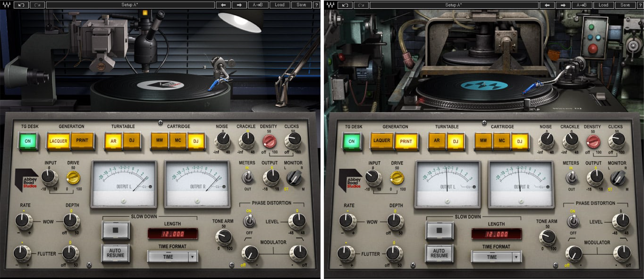644x279 pixels.
Task: Toggle TG Desk ON button in left plugin
Action: (x=28, y=141)
